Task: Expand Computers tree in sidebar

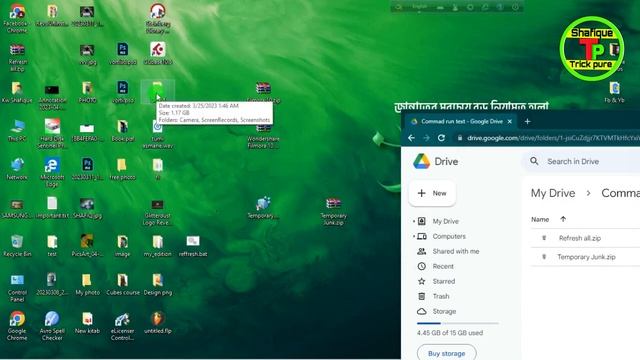Action: pyautogui.click(x=414, y=236)
